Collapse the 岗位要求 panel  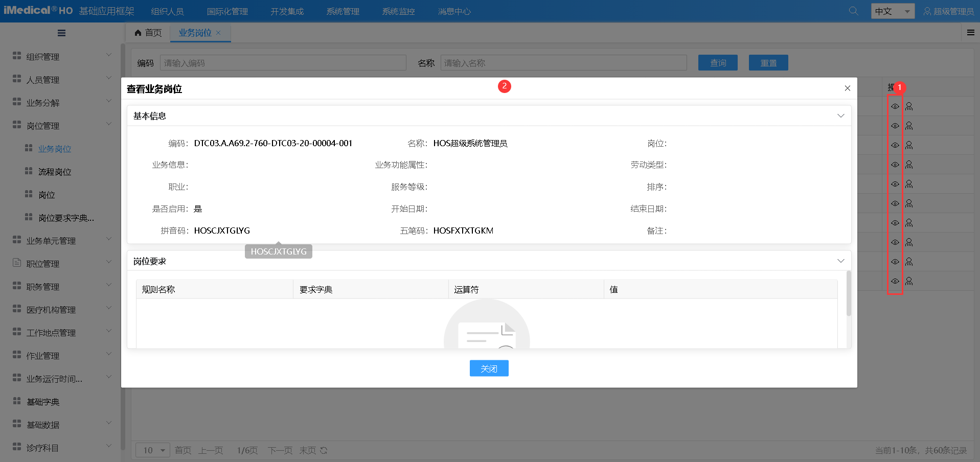[840, 261]
